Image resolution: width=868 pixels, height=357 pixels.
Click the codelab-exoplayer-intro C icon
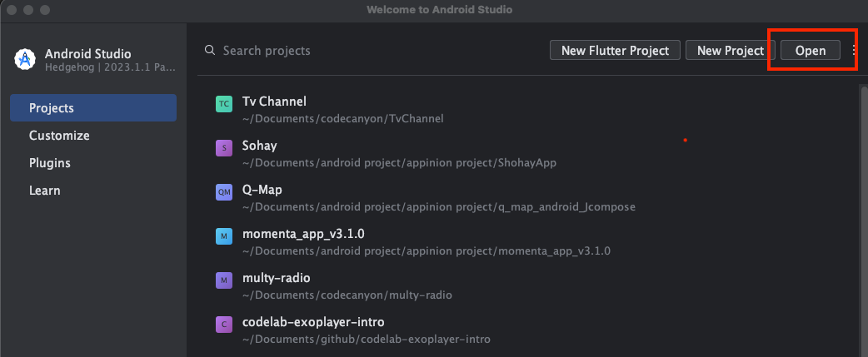[223, 325]
